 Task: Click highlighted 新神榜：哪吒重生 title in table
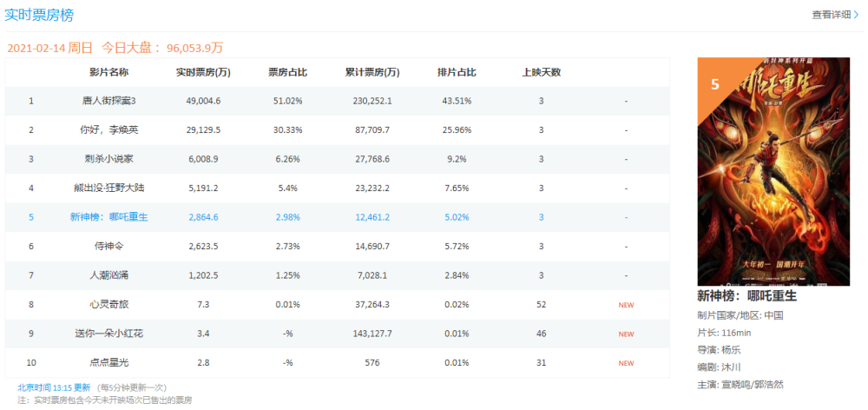click(109, 217)
